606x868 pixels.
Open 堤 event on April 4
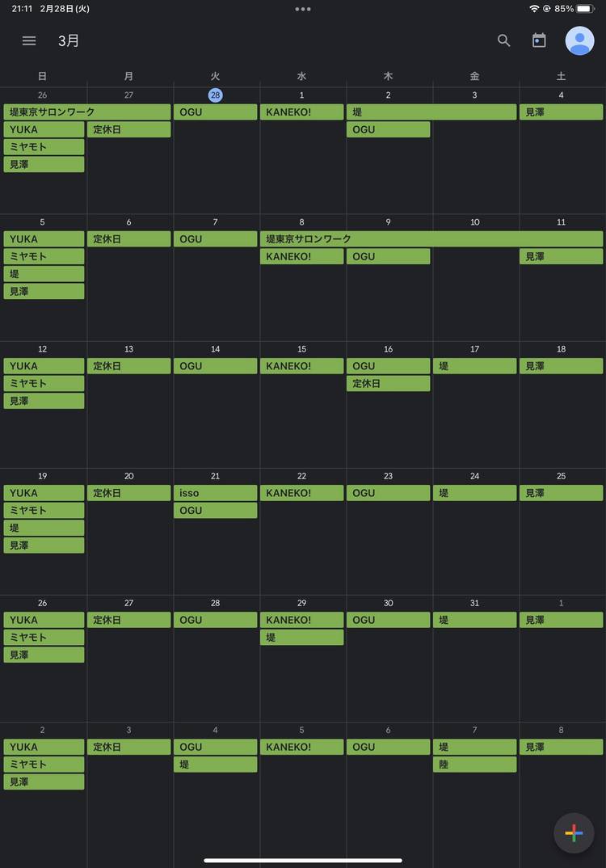(x=215, y=764)
